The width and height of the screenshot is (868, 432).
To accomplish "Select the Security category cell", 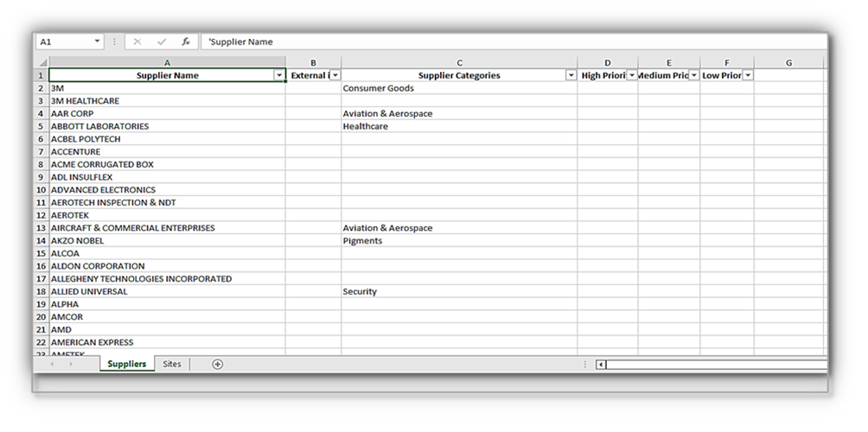I will (x=459, y=291).
